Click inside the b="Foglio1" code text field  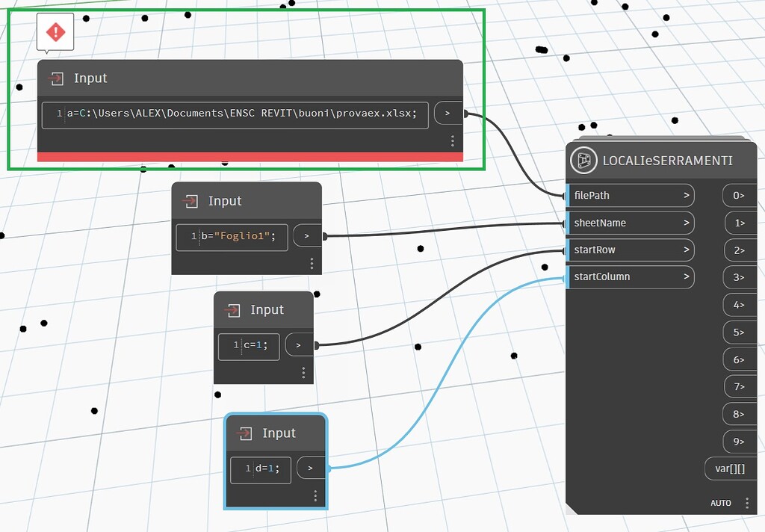tap(232, 236)
